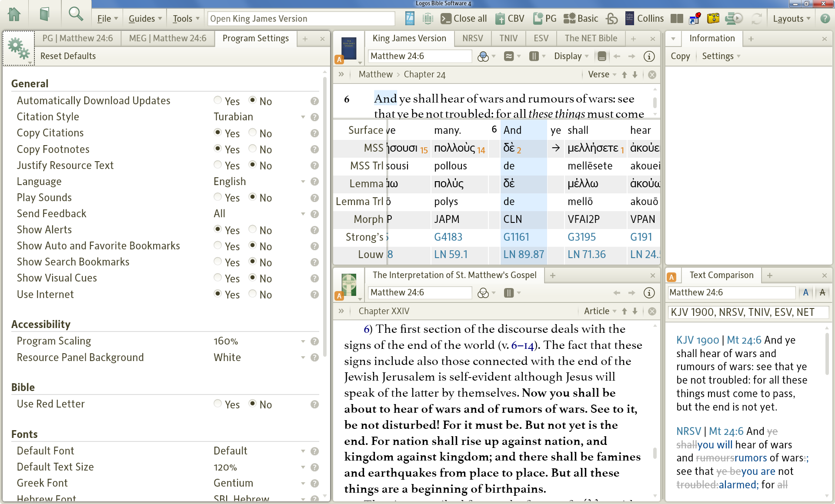Open the Library book icon
Image resolution: width=835 pixels, height=504 pixels.
44,14
